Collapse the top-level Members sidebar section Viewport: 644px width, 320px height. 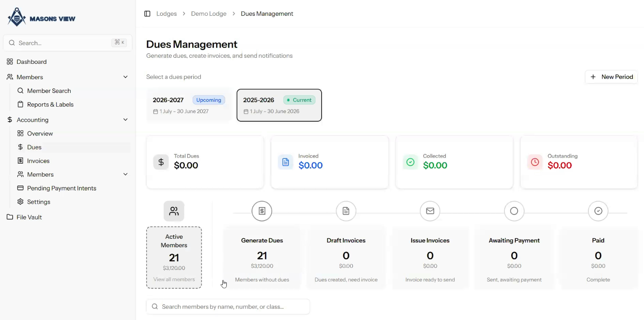coord(125,77)
